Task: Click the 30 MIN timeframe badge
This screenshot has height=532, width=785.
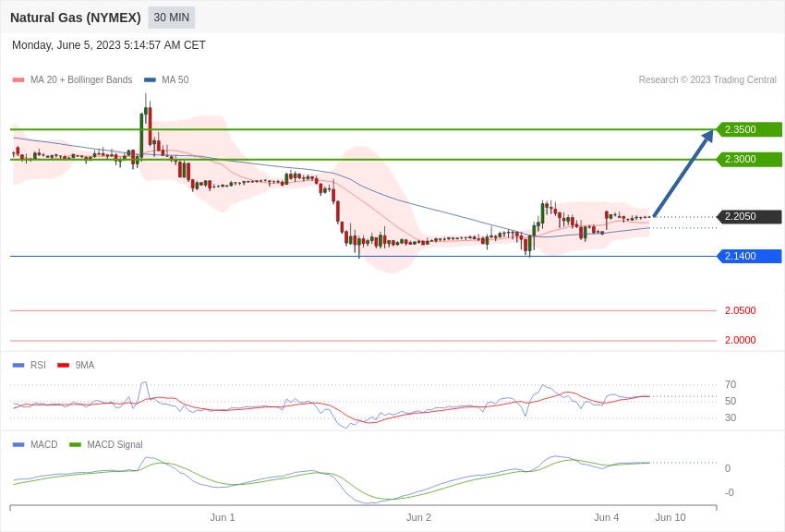Action: pos(171,18)
